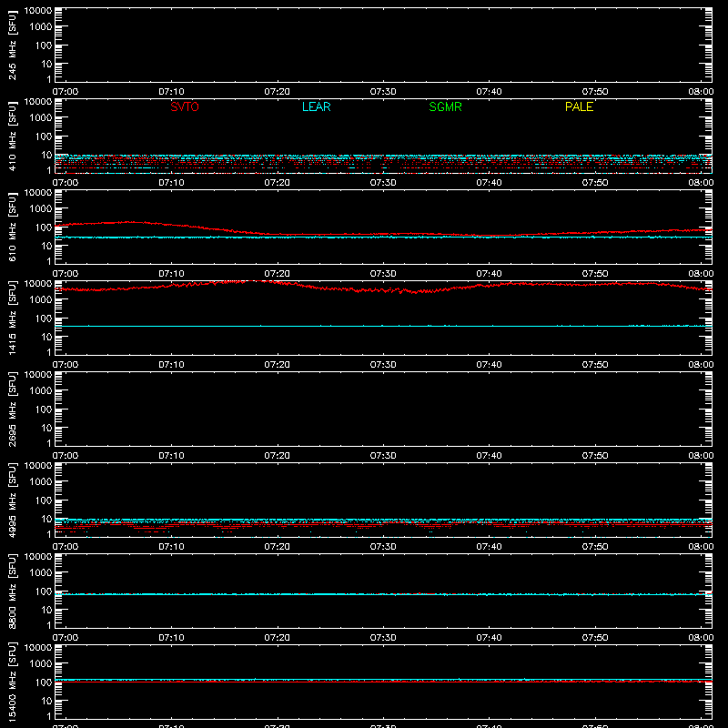Click the 10000 tick label of the 245 MHz panel
Screen dimensions: 728x728
38,11
